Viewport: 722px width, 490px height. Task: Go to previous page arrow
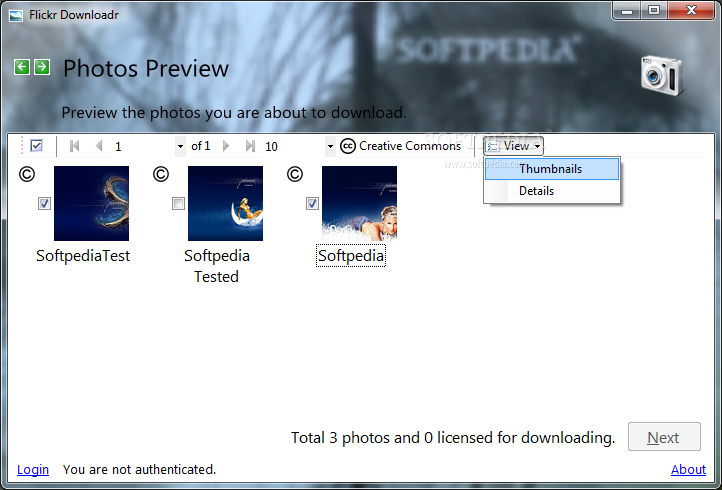tap(99, 146)
